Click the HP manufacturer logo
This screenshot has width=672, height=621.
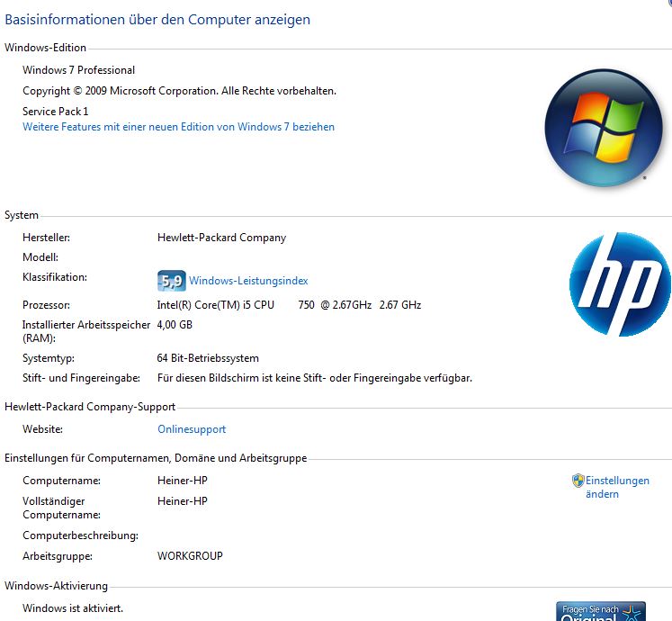pos(620,283)
